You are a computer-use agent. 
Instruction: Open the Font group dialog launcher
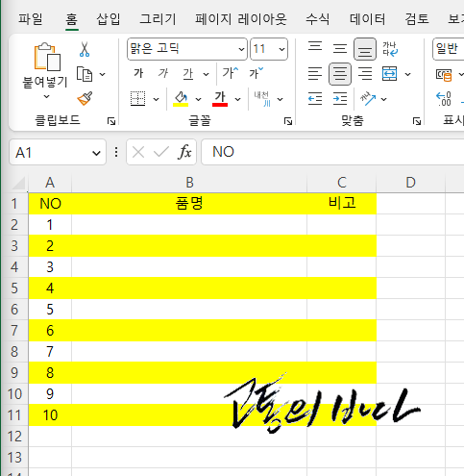(288, 121)
